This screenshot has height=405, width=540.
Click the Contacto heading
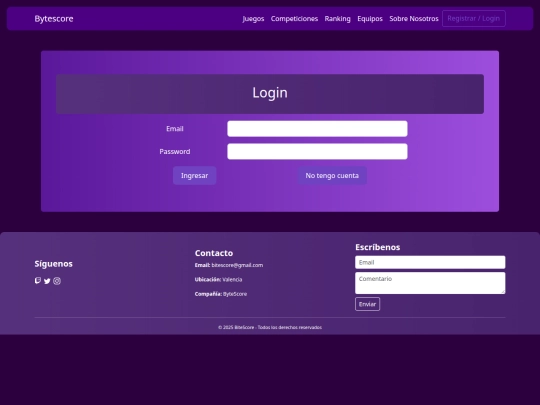[x=214, y=253]
